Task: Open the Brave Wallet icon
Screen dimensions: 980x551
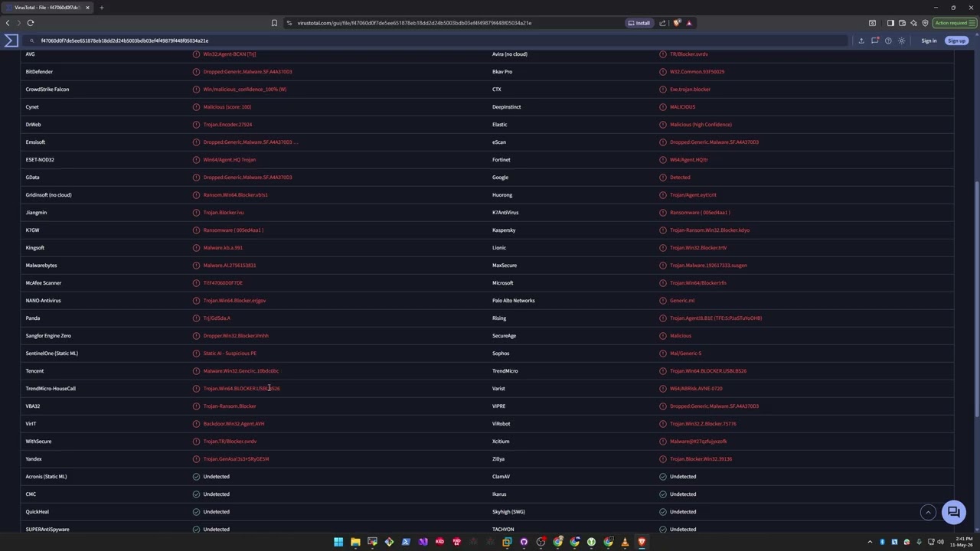Action: pyautogui.click(x=902, y=23)
